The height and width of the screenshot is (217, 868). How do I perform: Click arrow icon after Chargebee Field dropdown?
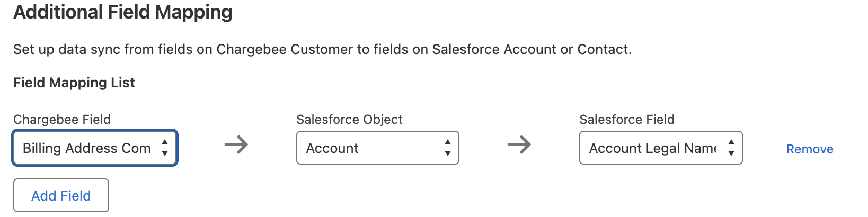point(236,144)
